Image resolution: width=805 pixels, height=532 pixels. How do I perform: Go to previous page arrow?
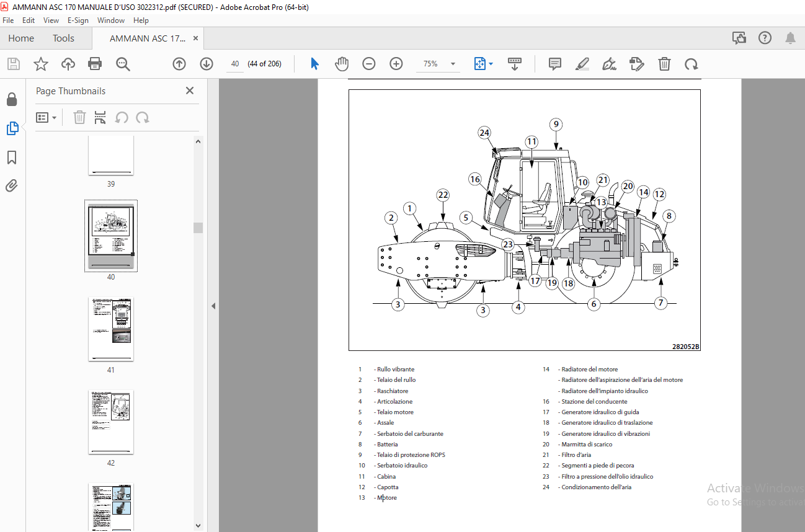pos(179,64)
